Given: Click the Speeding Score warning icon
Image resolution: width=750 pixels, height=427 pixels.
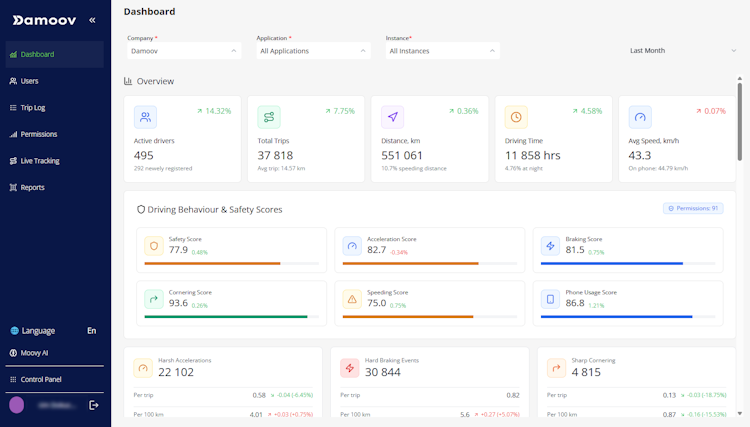Looking at the screenshot, I should pyautogui.click(x=352, y=299).
